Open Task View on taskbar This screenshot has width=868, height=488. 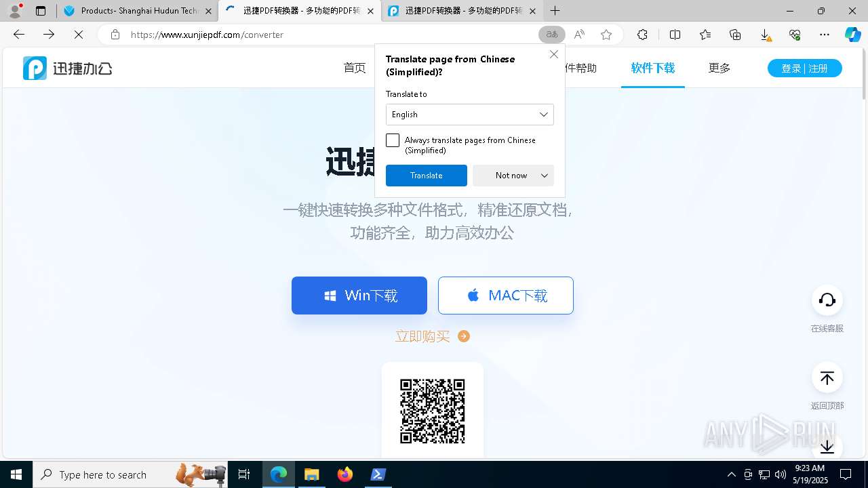[244, 474]
